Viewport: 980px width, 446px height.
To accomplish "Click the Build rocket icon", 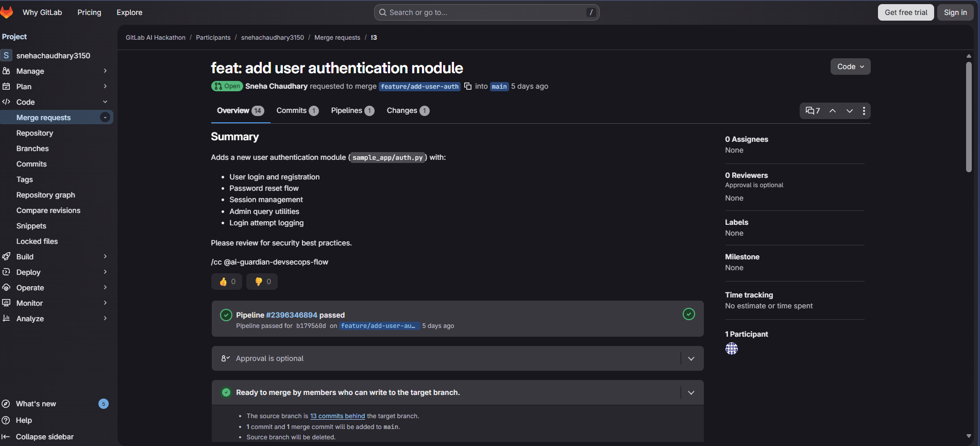I will pyautogui.click(x=6, y=256).
